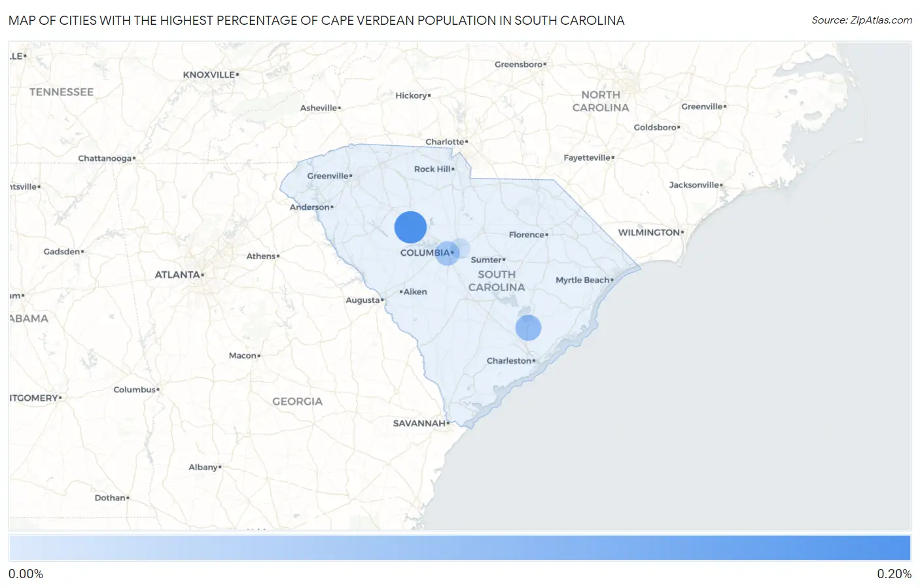Click the largest dark blue bubble northwest of Columbia
The image size is (920, 588).
(410, 228)
